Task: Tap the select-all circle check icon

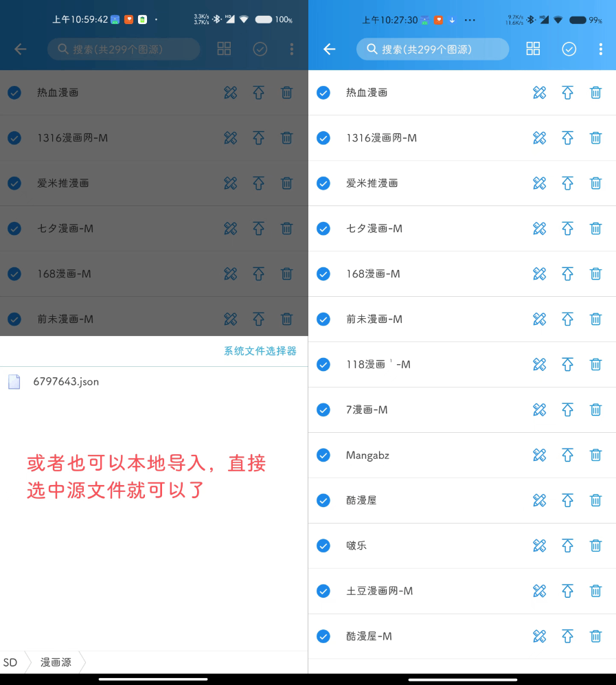Action: (x=569, y=49)
